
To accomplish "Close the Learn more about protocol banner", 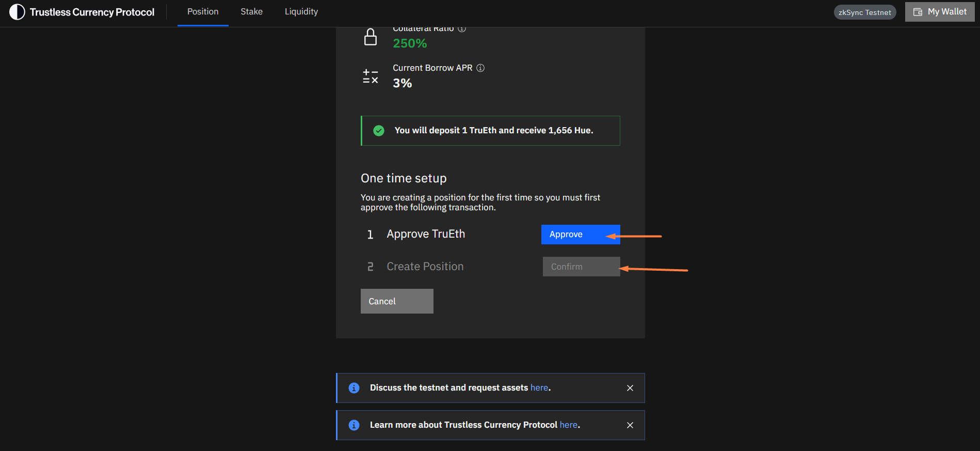I will (x=630, y=425).
